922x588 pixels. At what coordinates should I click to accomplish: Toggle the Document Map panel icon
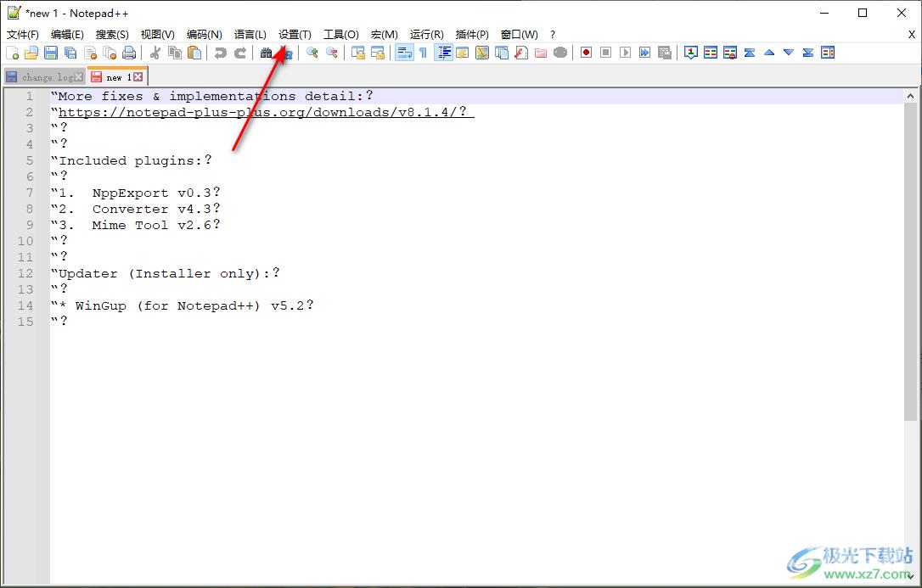click(482, 53)
